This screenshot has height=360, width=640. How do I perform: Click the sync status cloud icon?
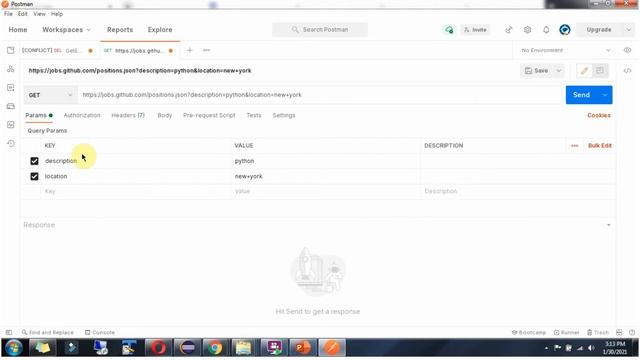coord(449,30)
